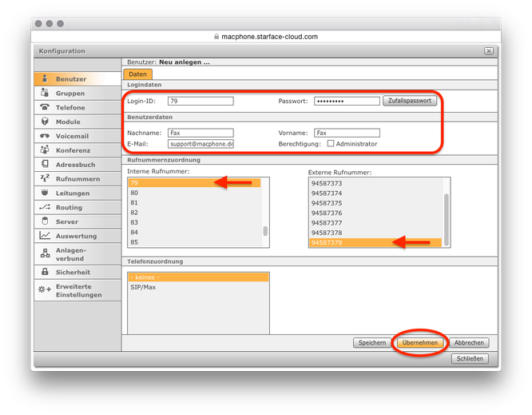
Task: Select external number 94587373
Action: click(x=375, y=183)
